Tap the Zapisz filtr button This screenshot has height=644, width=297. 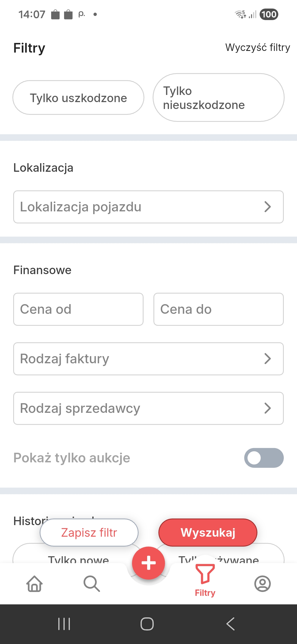coord(89,533)
